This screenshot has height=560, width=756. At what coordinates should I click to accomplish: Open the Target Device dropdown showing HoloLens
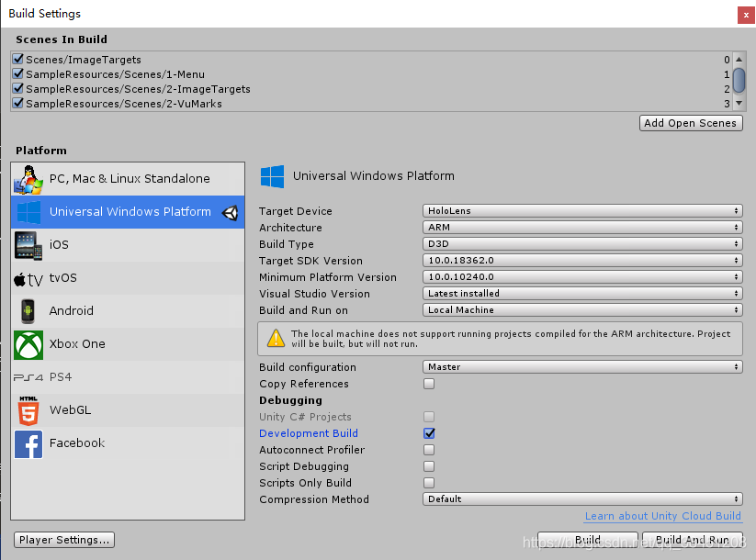[x=582, y=210]
